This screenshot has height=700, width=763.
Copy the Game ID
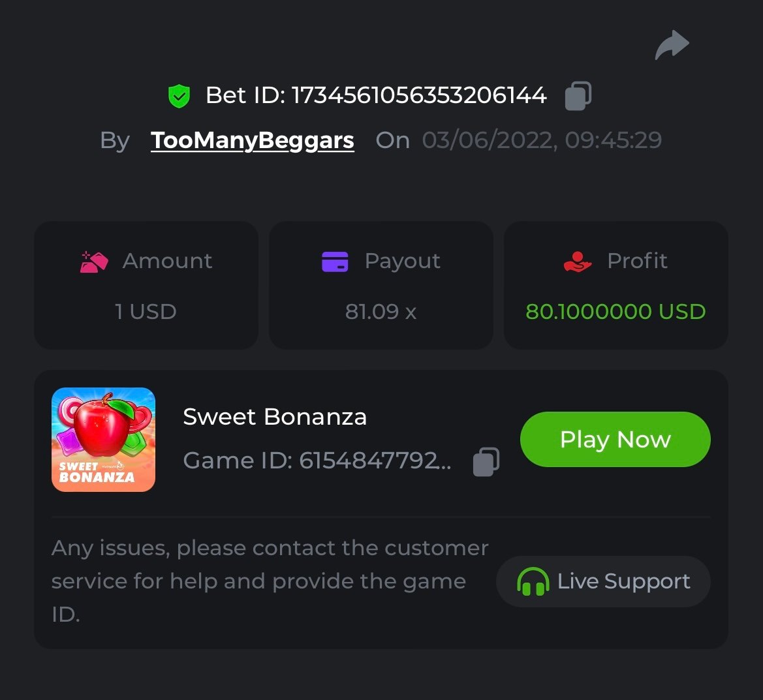pos(486,461)
